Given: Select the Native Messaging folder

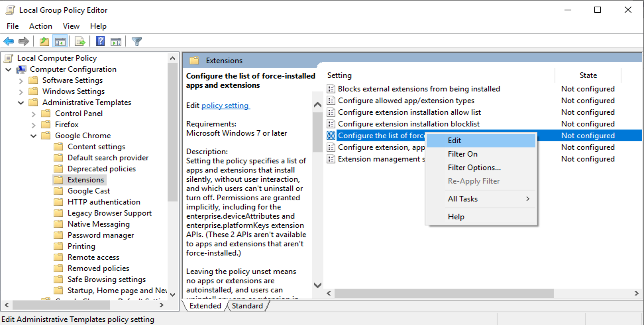Looking at the screenshot, I should click(x=98, y=224).
